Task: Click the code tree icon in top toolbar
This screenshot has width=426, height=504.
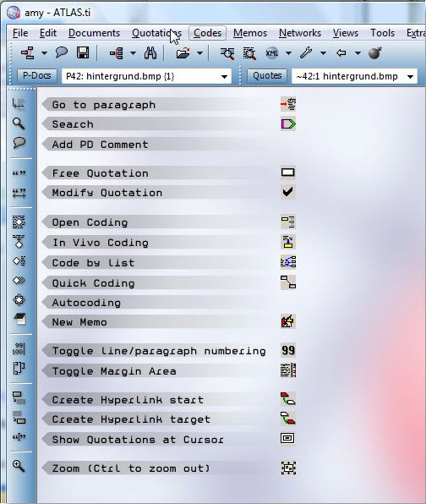Action: pyautogui.click(x=117, y=53)
